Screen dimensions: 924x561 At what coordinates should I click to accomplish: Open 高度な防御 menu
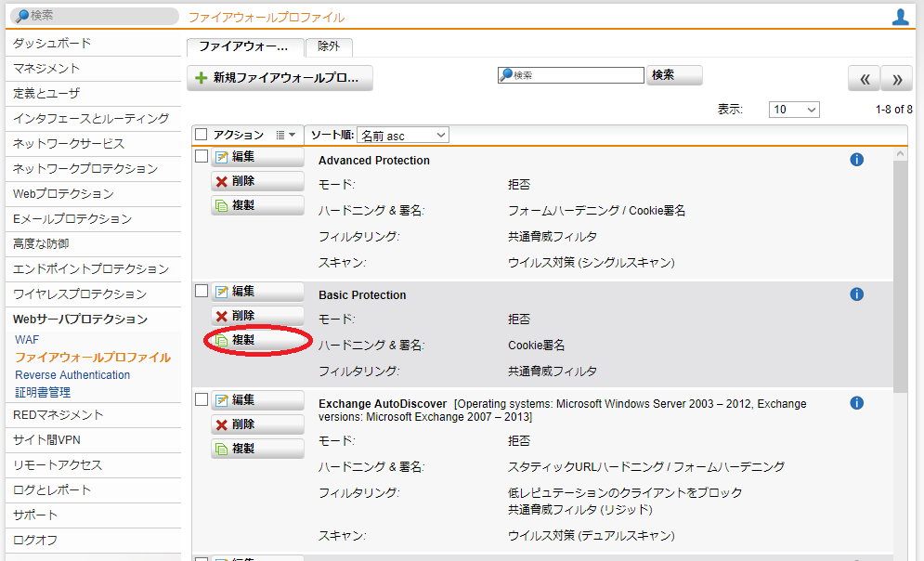[x=93, y=244]
